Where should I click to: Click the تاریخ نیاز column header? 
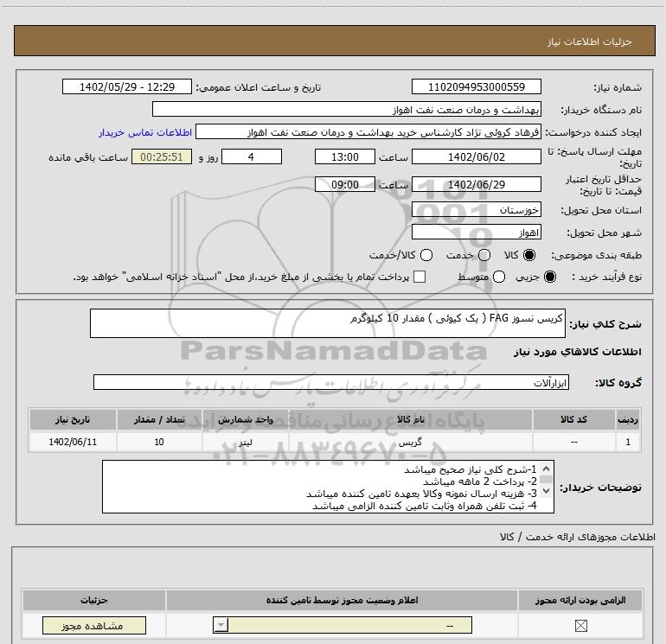click(x=73, y=420)
